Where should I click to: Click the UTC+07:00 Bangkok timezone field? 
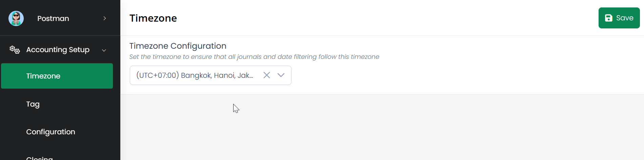(x=195, y=75)
